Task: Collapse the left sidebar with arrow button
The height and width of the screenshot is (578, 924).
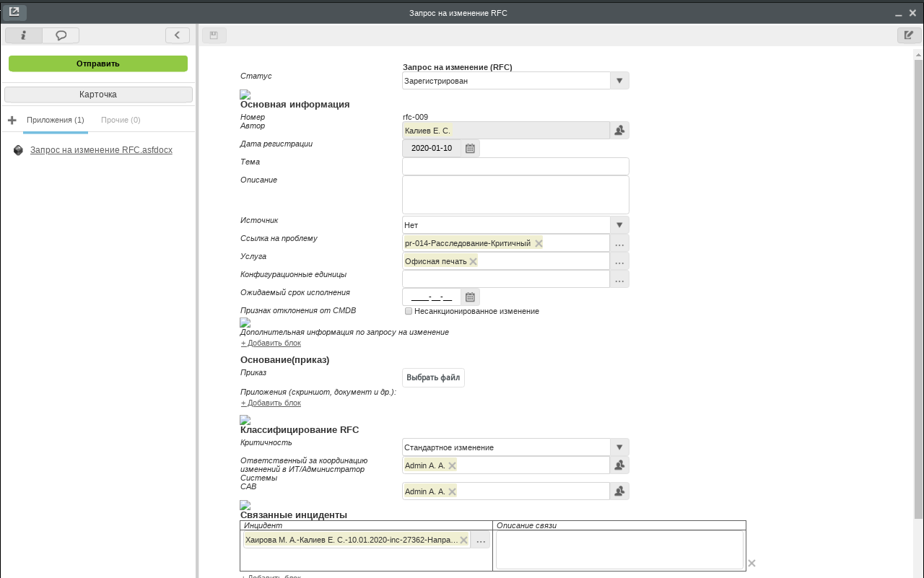Action: point(178,35)
